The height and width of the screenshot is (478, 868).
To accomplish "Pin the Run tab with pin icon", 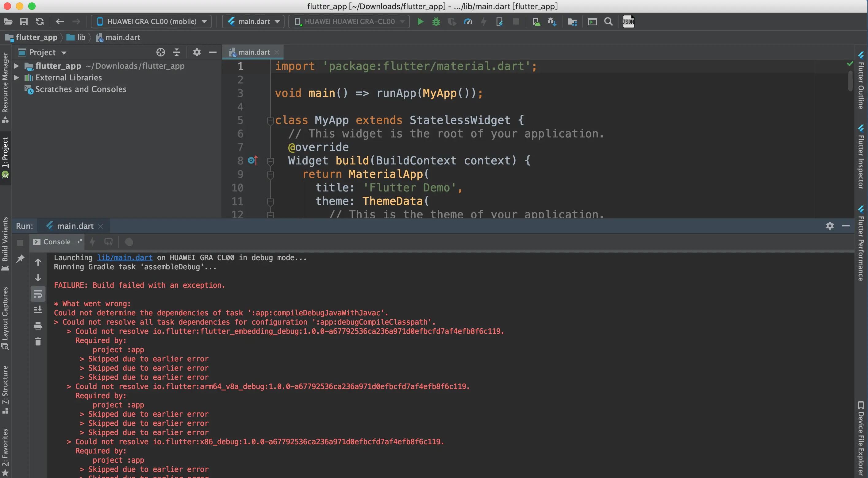I will tap(20, 259).
